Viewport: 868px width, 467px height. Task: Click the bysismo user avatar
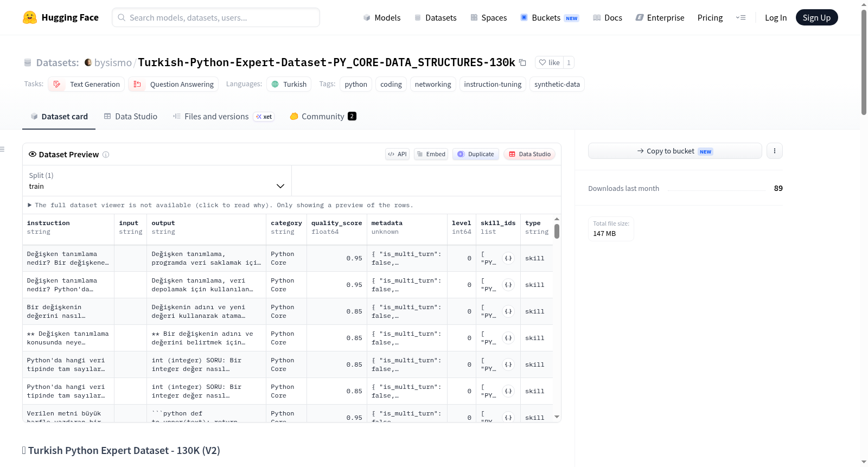click(88, 62)
